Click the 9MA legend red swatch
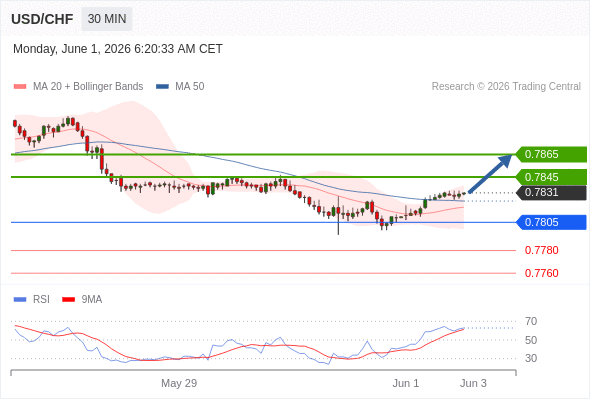 point(68,300)
